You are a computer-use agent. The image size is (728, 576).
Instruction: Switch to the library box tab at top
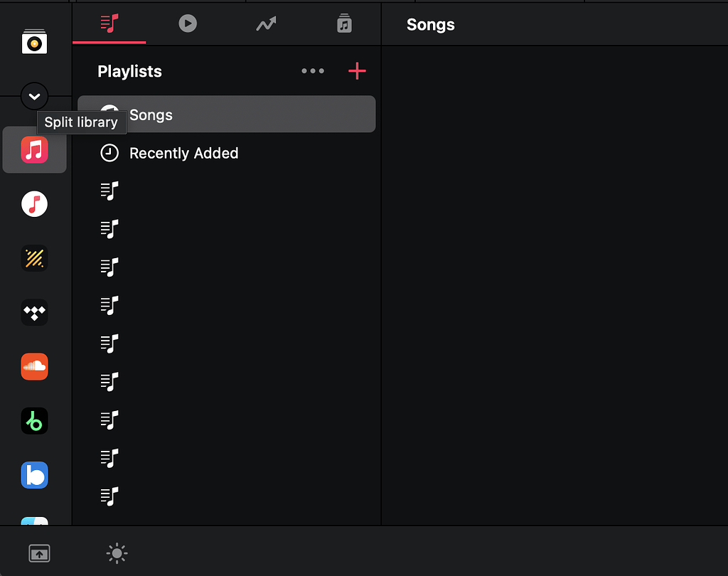[x=344, y=23]
